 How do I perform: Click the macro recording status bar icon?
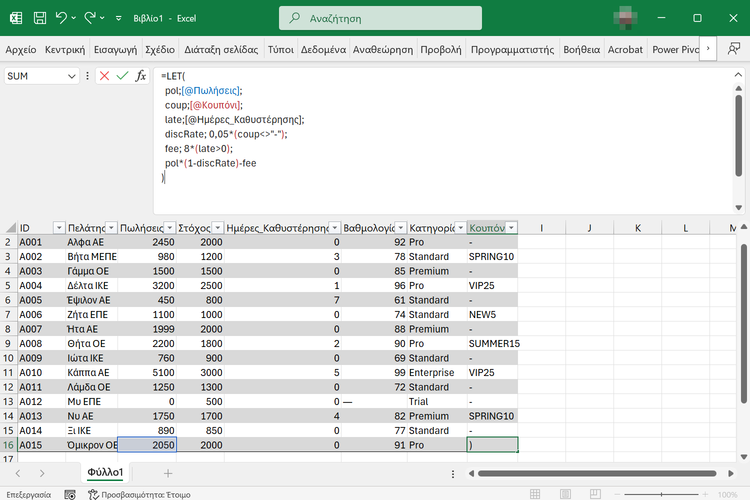[69, 494]
